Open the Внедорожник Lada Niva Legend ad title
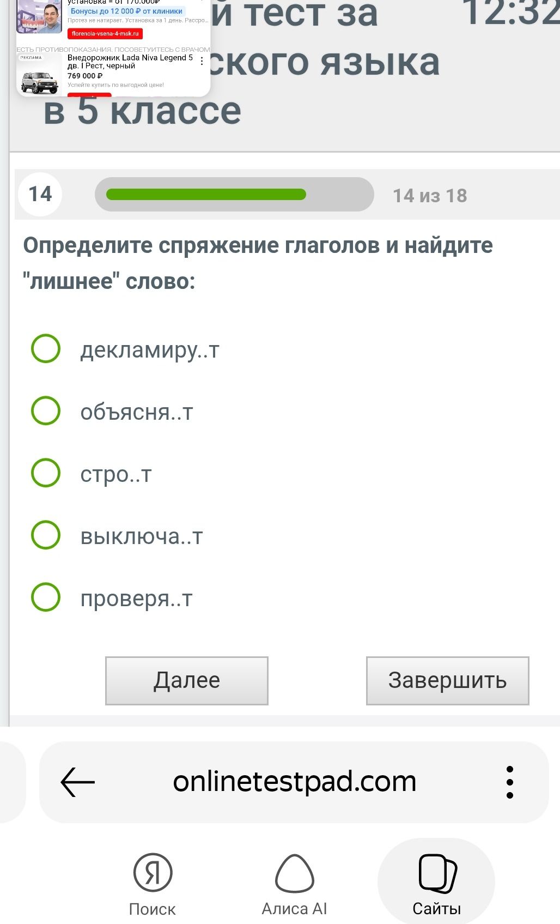 tap(130, 62)
